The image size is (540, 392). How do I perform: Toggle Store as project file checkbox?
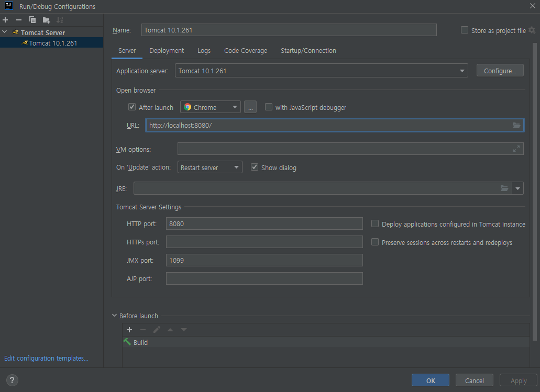464,30
